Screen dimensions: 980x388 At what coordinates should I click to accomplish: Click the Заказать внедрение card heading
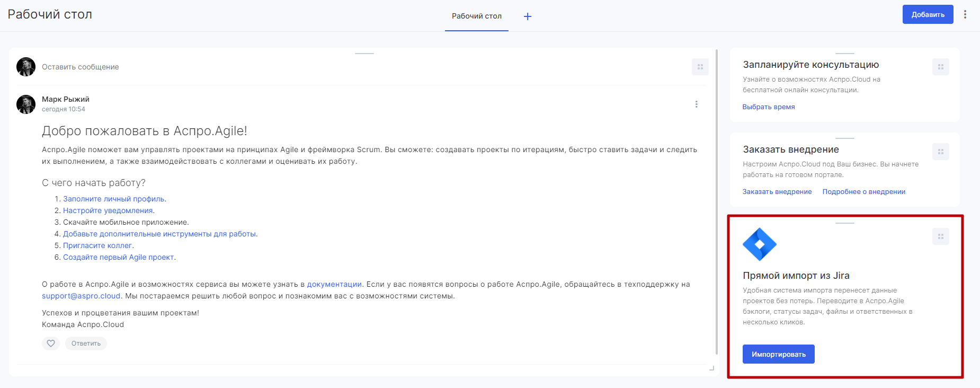[791, 149]
